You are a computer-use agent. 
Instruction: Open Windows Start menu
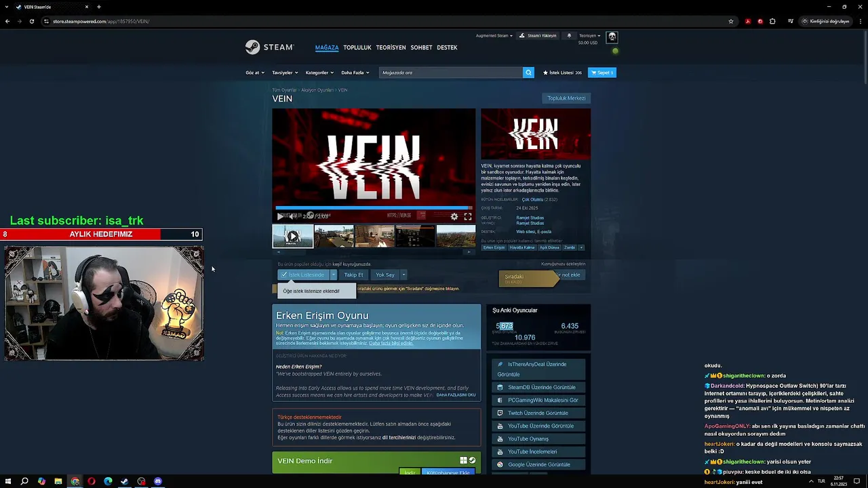pyautogui.click(x=7, y=481)
